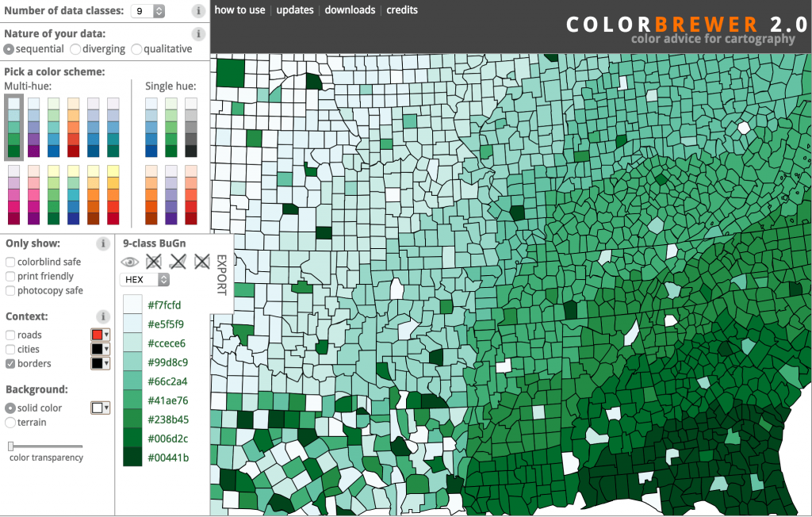Click the crossed-out photocopy-safe icon

pos(201,260)
